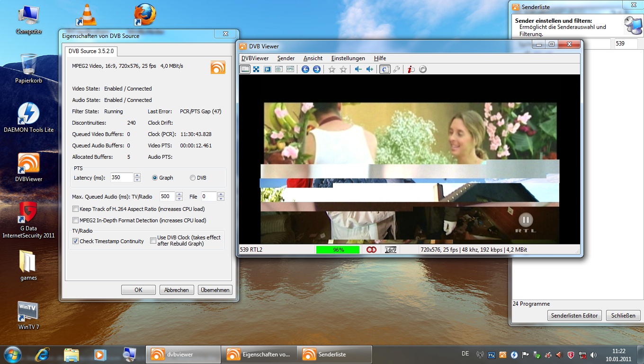644x364 pixels.
Task: Open settings via the wrench icon
Action: coord(396,69)
